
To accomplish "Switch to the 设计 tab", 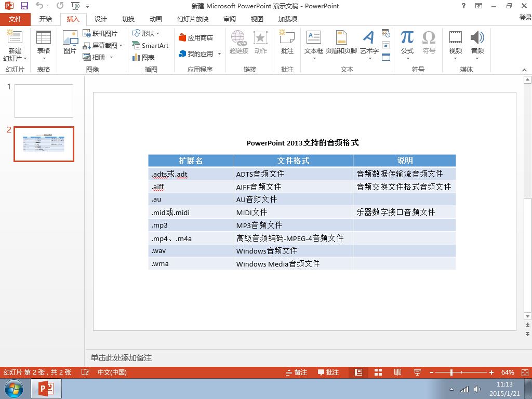I will tap(100, 19).
